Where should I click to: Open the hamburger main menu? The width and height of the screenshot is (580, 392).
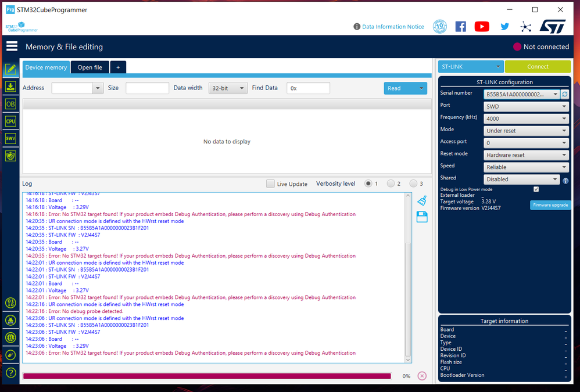[12, 46]
